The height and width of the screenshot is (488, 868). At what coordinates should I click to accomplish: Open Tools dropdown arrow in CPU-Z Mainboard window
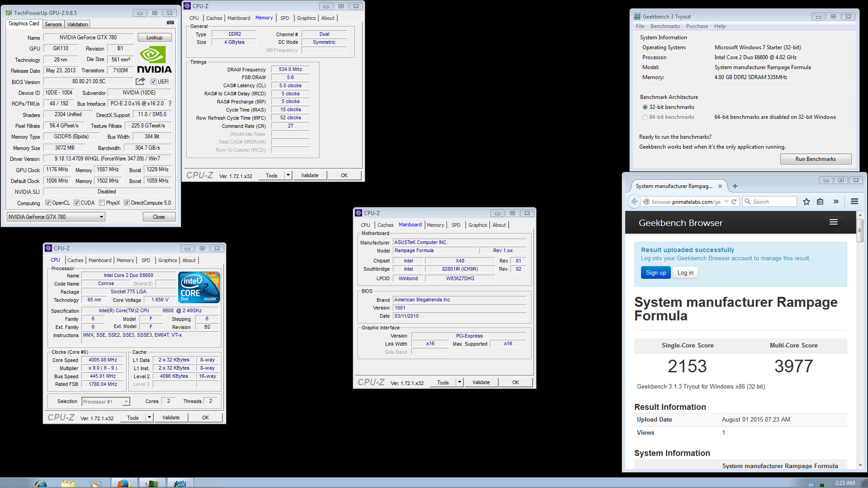tap(459, 382)
